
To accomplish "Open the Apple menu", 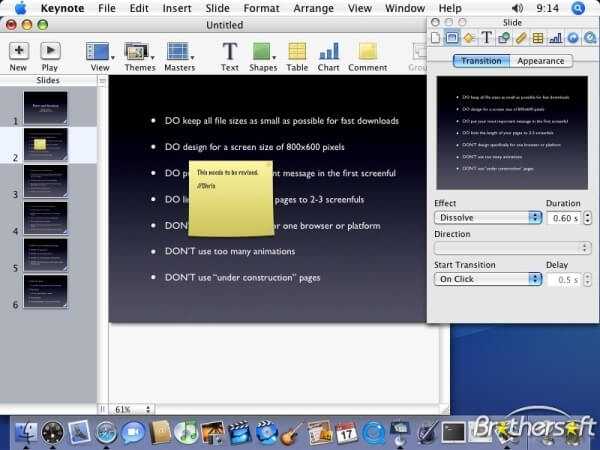I will pos(21,8).
